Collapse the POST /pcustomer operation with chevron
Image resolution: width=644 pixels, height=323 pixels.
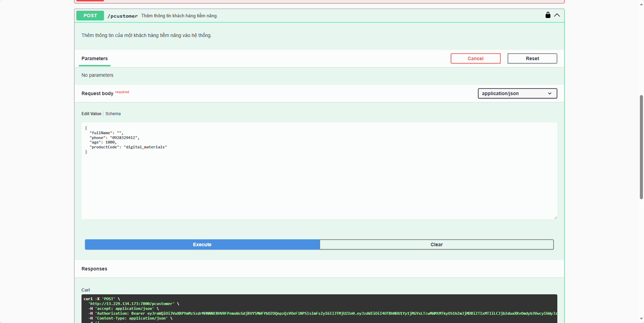point(557,15)
